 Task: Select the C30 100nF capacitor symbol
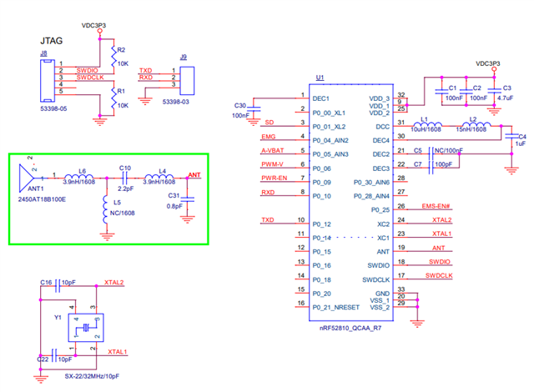tap(253, 109)
